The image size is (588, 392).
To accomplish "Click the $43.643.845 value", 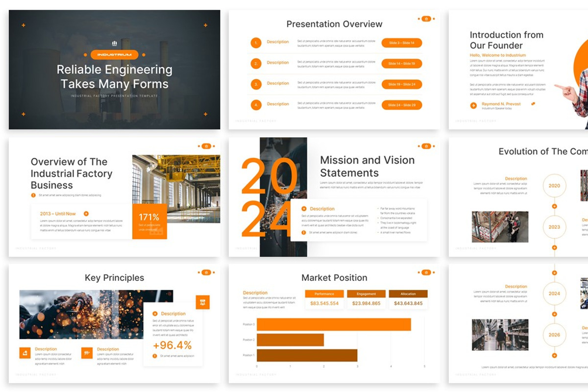I will click(408, 304).
